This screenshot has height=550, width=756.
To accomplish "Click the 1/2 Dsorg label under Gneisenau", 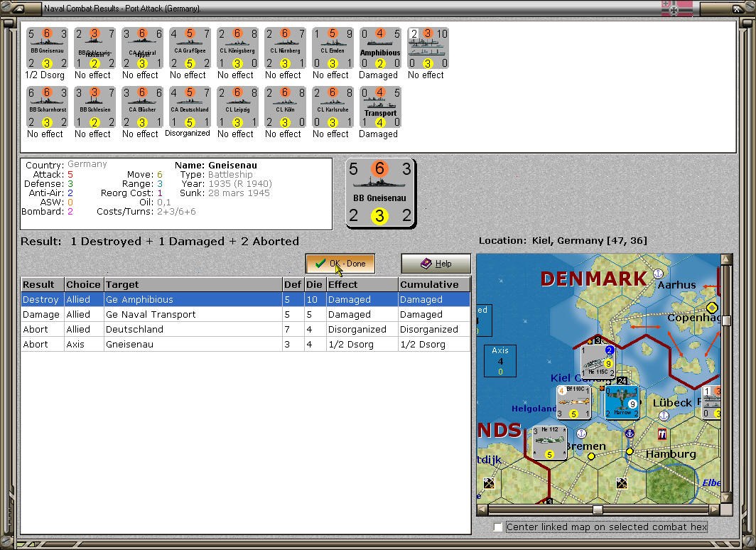I will pos(45,75).
